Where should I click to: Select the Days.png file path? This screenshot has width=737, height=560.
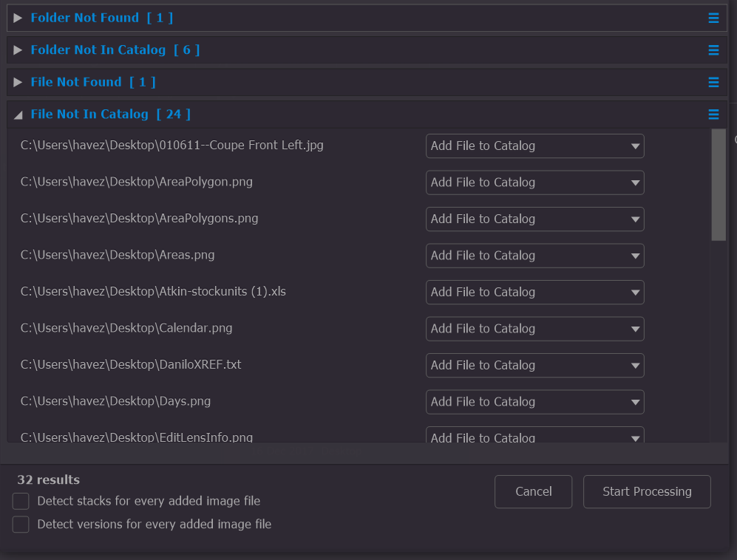tap(115, 401)
